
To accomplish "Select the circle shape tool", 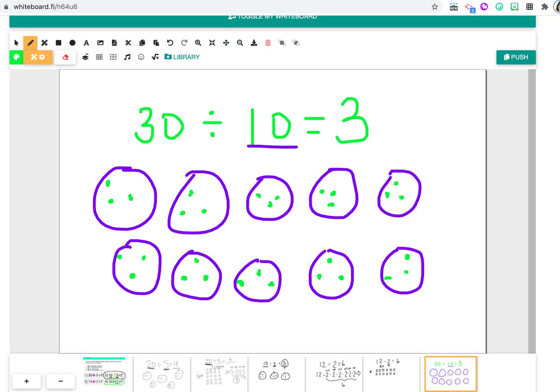I will click(72, 42).
